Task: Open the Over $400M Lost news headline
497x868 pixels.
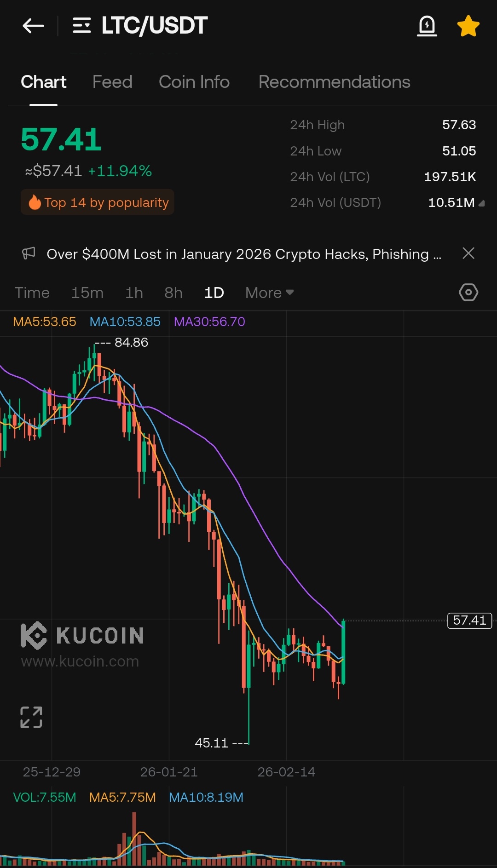Action: pos(244,254)
